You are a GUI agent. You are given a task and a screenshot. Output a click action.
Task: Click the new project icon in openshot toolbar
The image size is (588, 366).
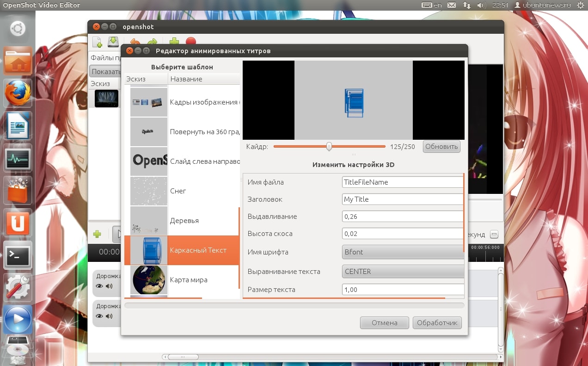[x=97, y=42]
